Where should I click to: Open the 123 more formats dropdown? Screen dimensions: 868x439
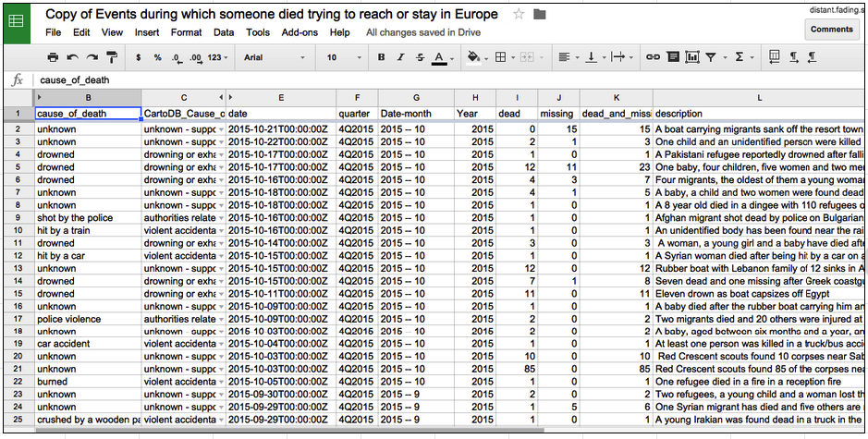217,57
